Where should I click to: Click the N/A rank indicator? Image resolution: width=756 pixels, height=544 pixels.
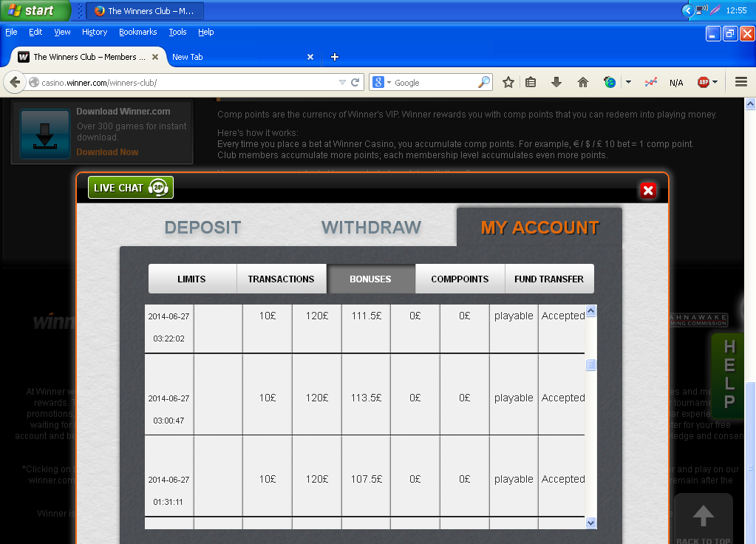pos(676,83)
